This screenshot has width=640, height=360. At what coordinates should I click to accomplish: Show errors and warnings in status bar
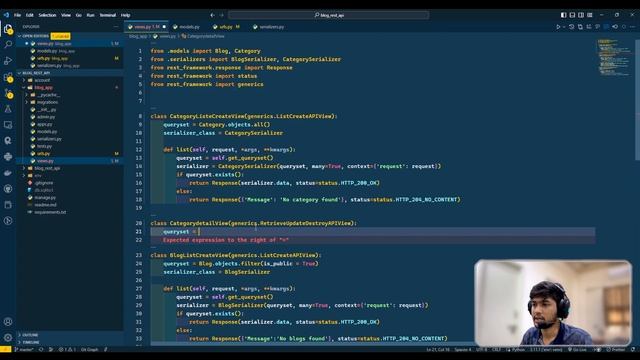point(67,349)
